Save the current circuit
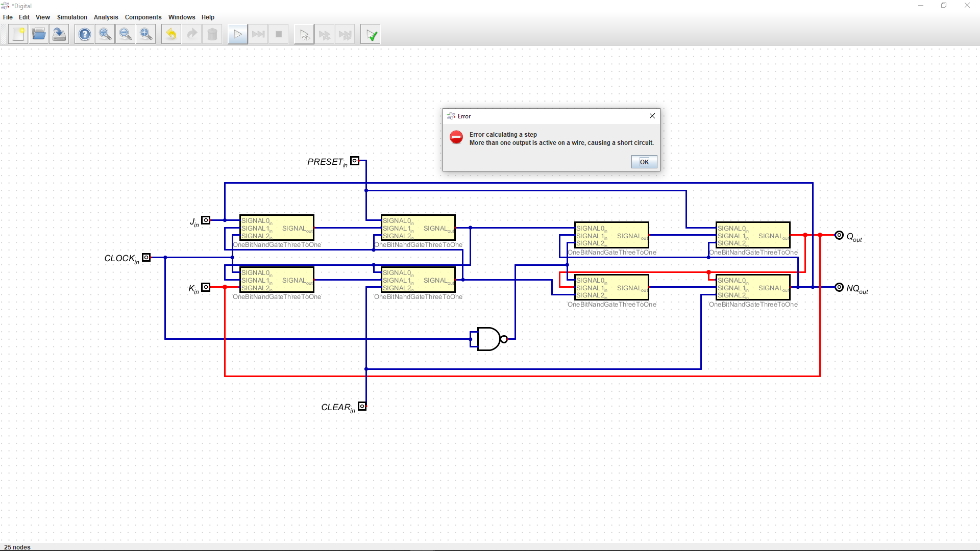 click(x=59, y=34)
